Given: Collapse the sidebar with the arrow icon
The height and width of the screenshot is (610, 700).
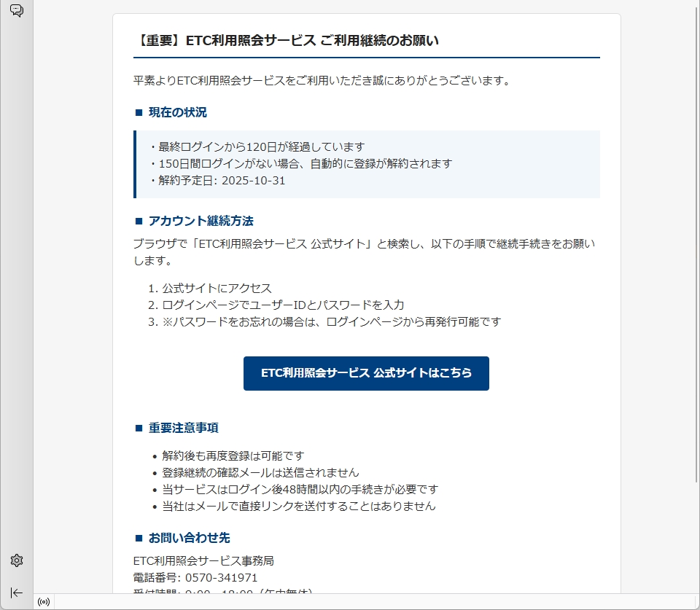Looking at the screenshot, I should click(17, 593).
